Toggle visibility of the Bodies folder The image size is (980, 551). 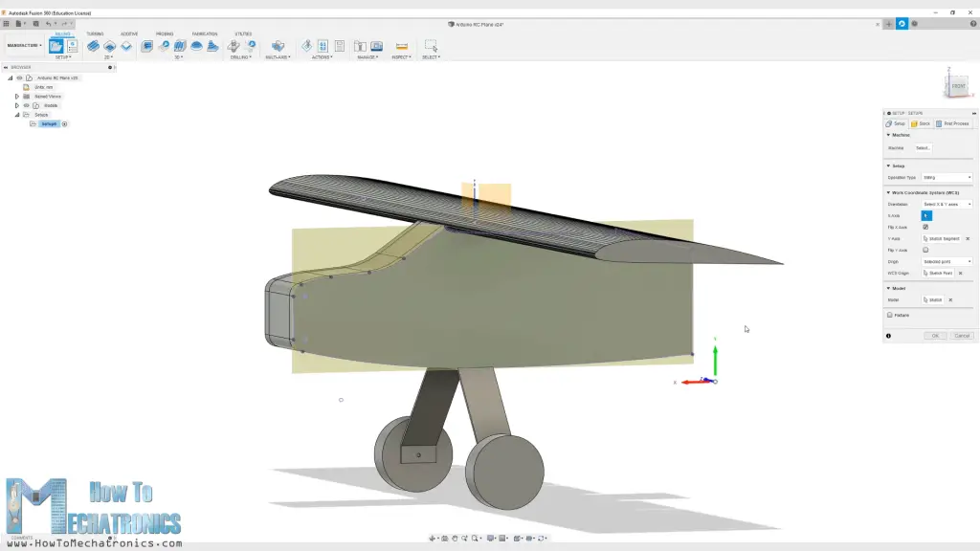(26, 105)
